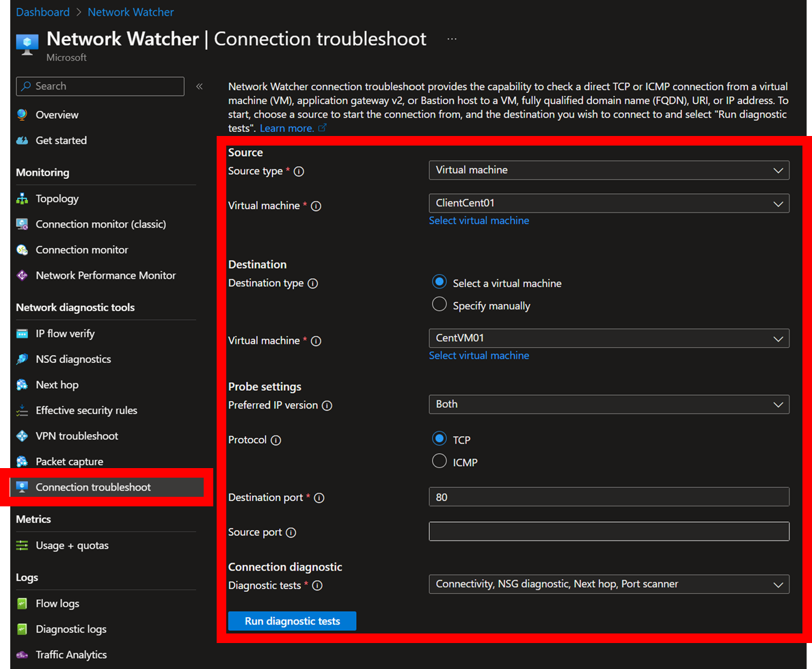Screen dimensions: 812x669
Task: Click the Usage + quotas icon
Action: [x=22, y=546]
